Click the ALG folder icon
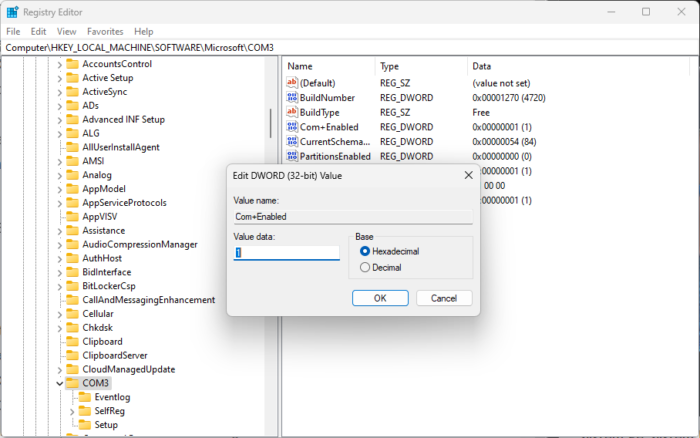The image size is (700, 438). [x=72, y=133]
